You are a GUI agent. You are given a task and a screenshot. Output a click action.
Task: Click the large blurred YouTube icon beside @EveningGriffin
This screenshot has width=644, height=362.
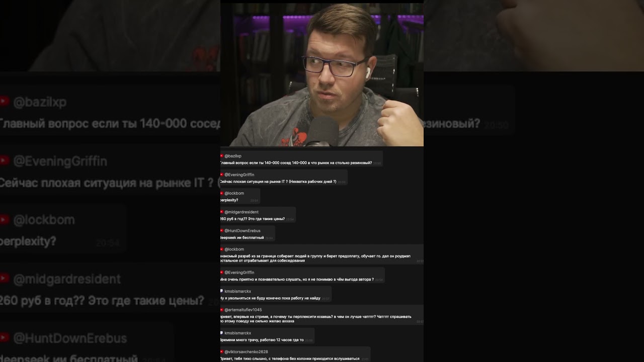tap(5, 160)
